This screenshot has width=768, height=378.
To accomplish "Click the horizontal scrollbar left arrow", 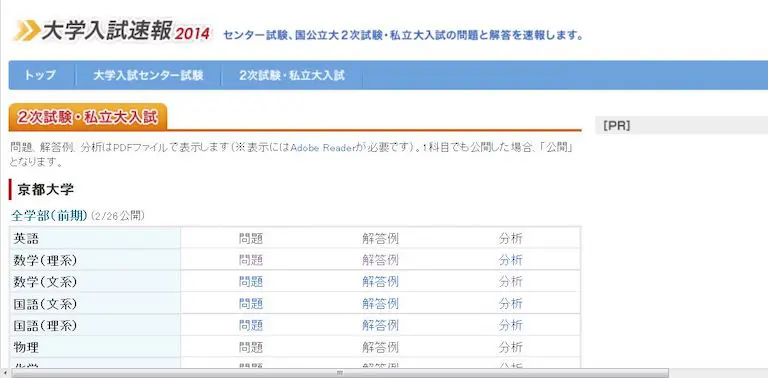I will click(x=4, y=373).
